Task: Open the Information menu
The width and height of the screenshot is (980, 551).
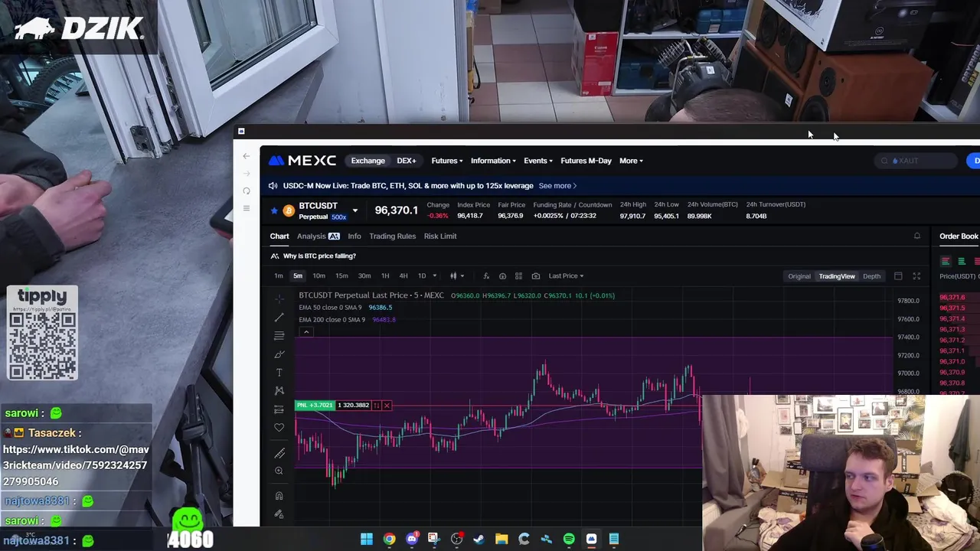Action: (x=493, y=161)
